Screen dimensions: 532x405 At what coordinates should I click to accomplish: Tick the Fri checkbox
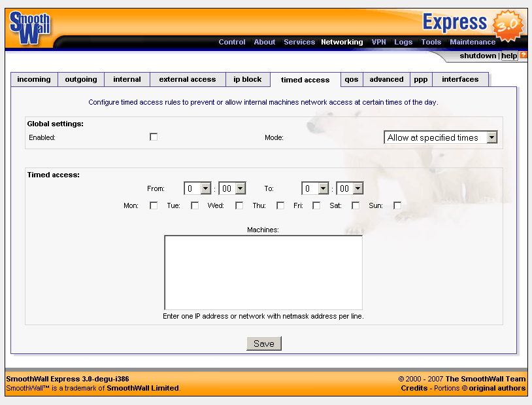[316, 205]
